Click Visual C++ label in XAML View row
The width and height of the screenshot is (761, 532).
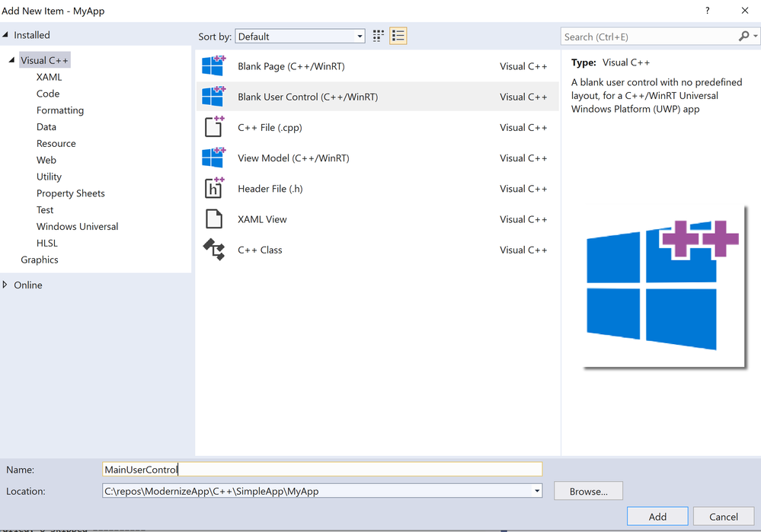click(x=523, y=219)
